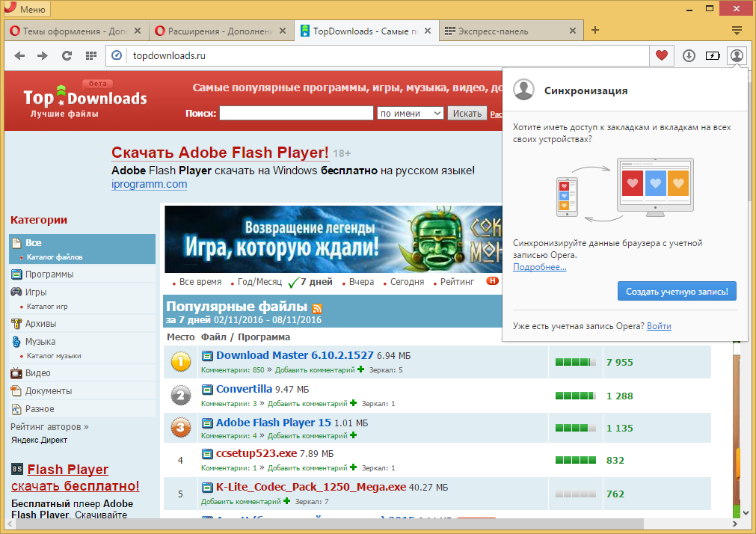The image size is (756, 534).
Task: Close the Экспресс-панель tab
Action: click(572, 31)
